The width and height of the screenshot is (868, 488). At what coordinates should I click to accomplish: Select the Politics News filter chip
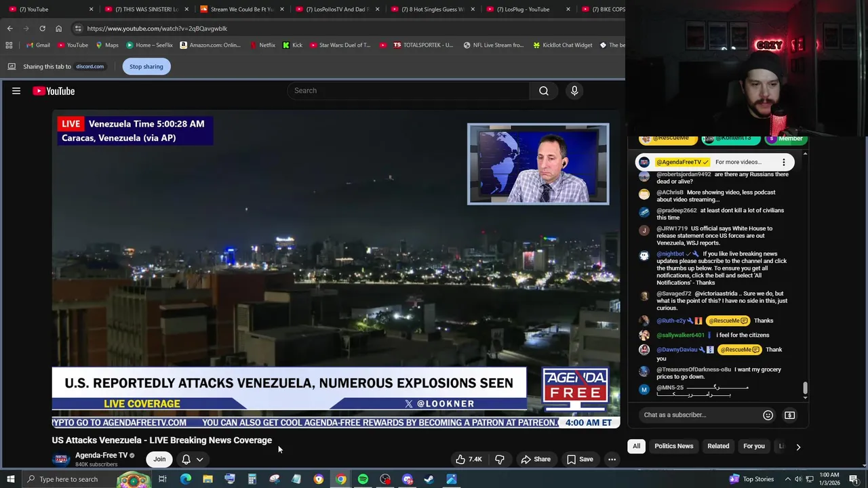pos(673,446)
